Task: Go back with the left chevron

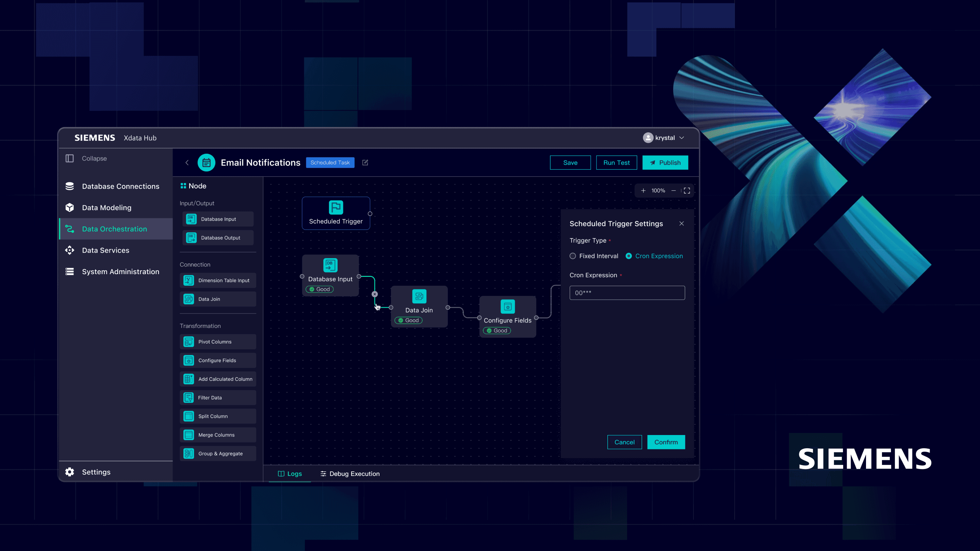Action: click(187, 163)
